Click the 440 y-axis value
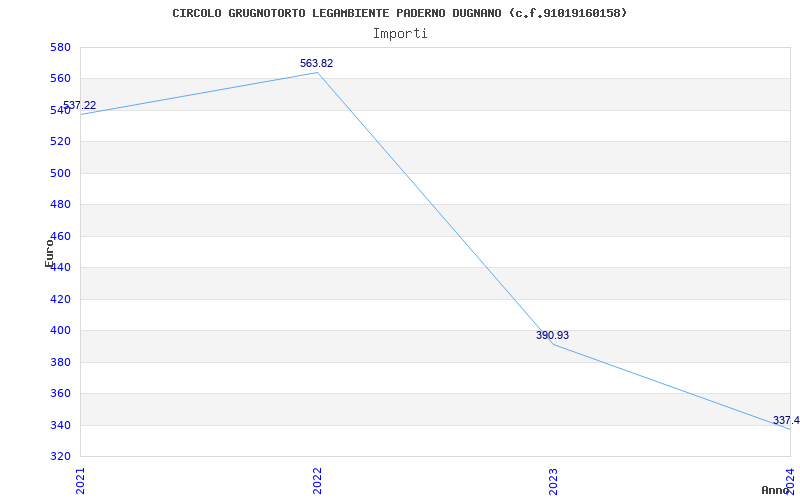This screenshot has height=500, width=800. 60,267
